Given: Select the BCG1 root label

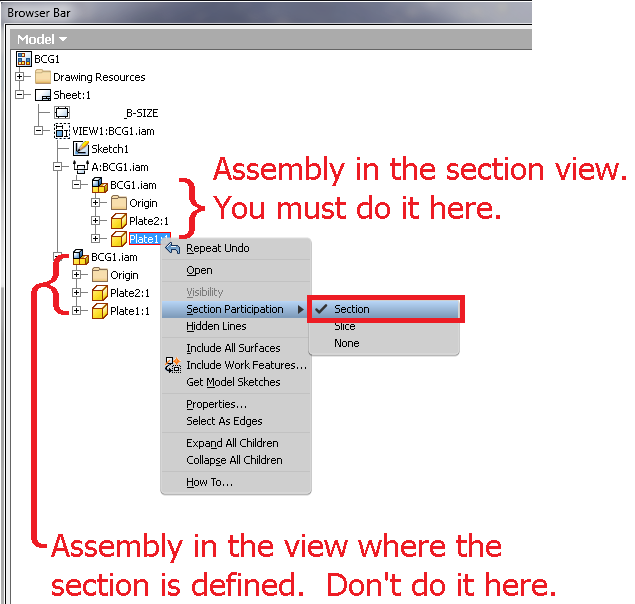Looking at the screenshot, I should click(x=47, y=59).
